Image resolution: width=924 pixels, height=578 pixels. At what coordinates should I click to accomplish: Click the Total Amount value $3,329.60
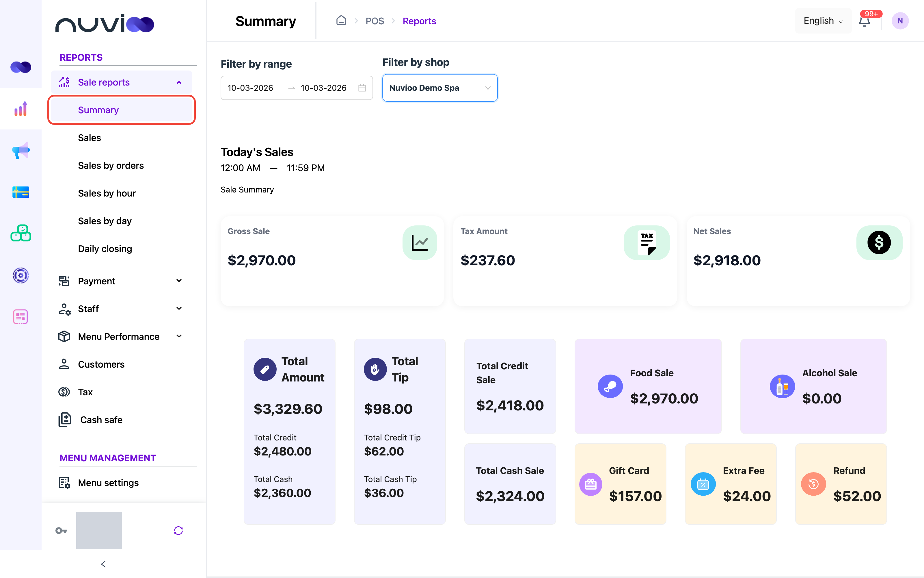[x=288, y=409]
